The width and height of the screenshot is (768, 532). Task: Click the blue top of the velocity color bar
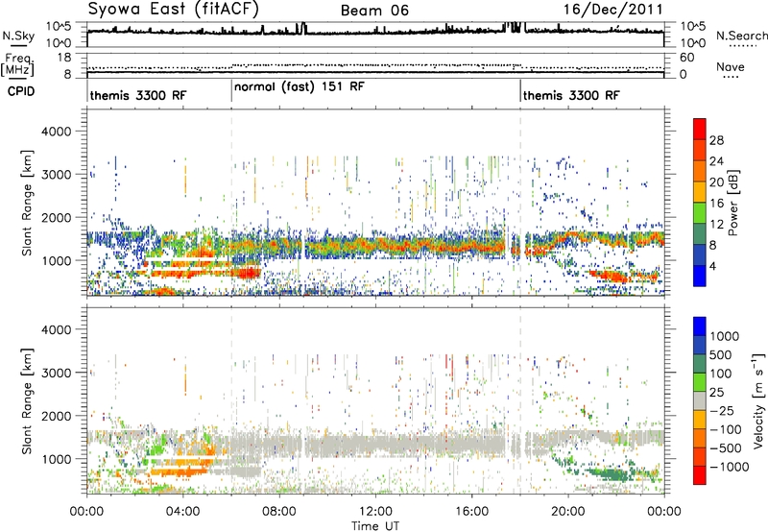pyautogui.click(x=700, y=326)
